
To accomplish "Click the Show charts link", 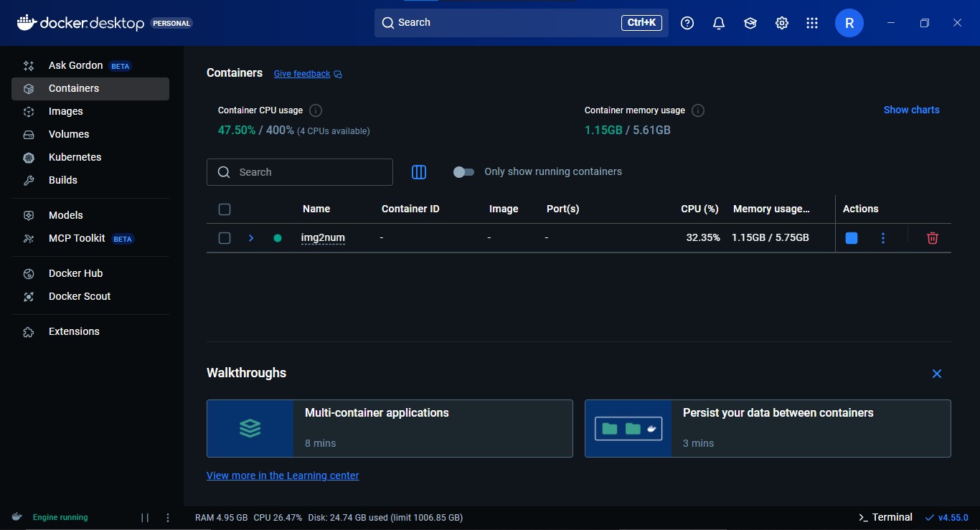I will click(911, 109).
